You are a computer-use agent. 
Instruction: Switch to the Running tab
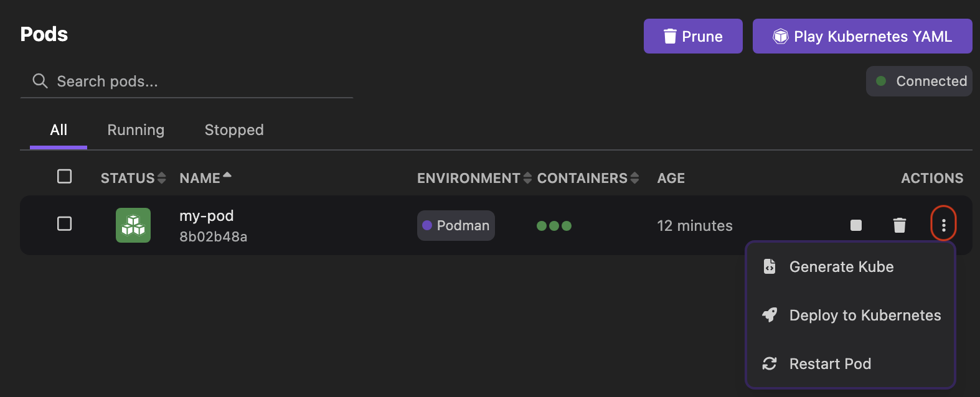coord(135,129)
